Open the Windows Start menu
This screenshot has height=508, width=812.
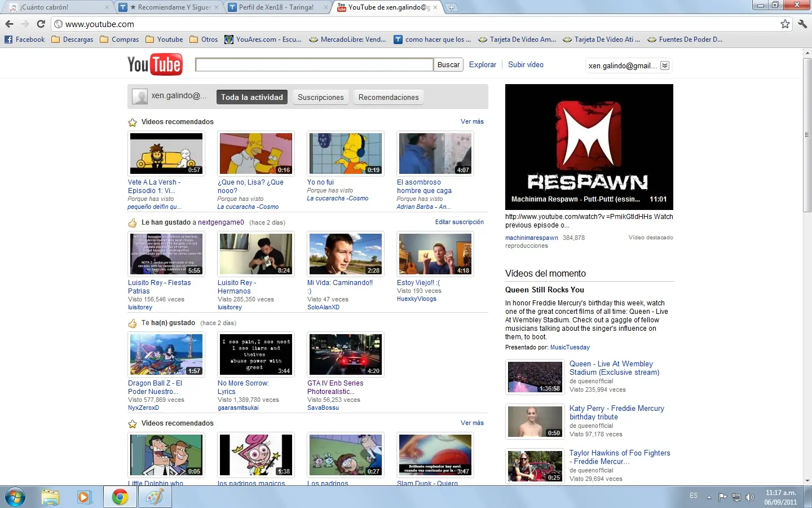[x=15, y=497]
